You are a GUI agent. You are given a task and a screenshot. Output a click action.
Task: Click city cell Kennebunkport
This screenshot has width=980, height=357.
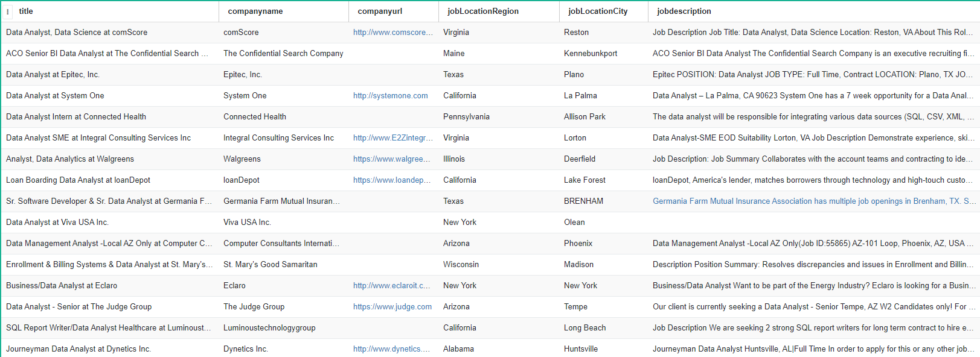click(x=591, y=54)
